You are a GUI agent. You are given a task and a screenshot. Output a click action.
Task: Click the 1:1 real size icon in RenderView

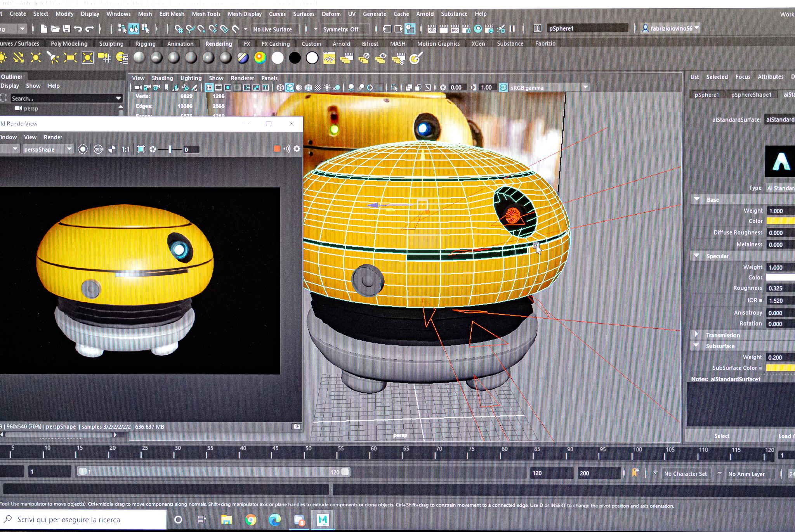126,149
